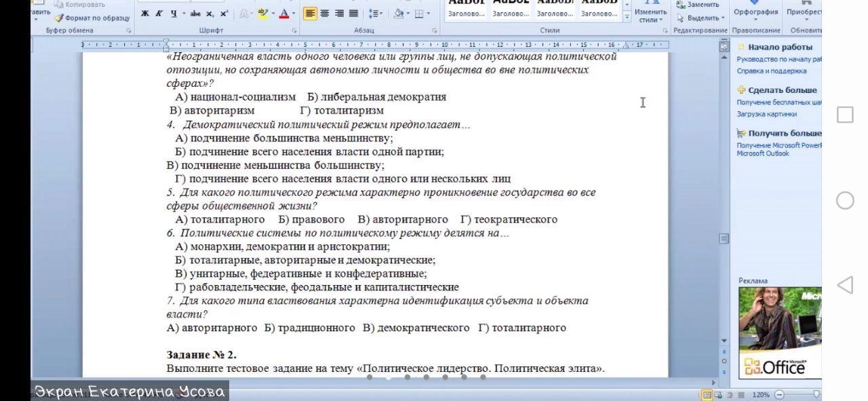Open the Загрузка картинки link
This screenshot has width=868, height=401.
tap(767, 114)
